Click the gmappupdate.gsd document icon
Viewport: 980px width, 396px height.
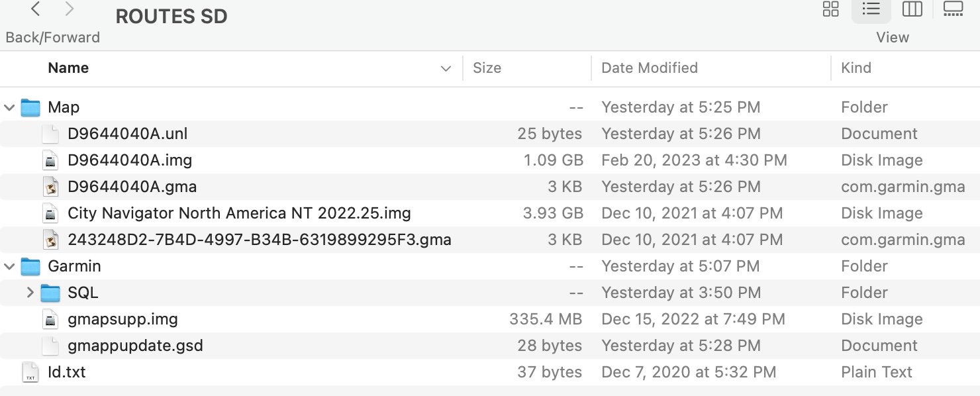coord(50,346)
